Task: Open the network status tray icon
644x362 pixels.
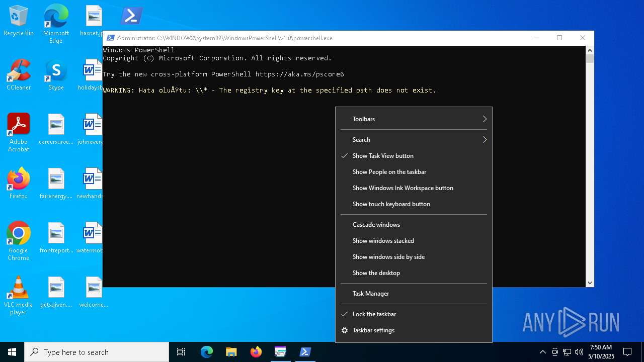Action: pyautogui.click(x=567, y=352)
